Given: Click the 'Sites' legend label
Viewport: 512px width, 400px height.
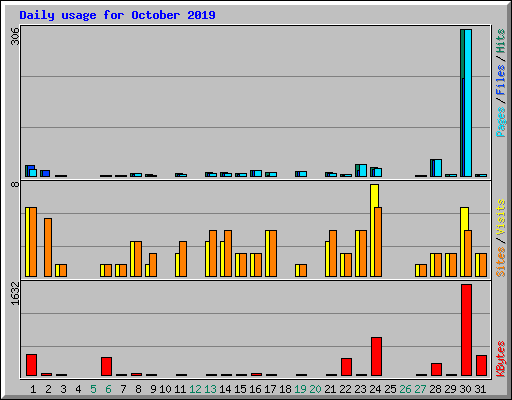Looking at the screenshot, I should [x=501, y=262].
